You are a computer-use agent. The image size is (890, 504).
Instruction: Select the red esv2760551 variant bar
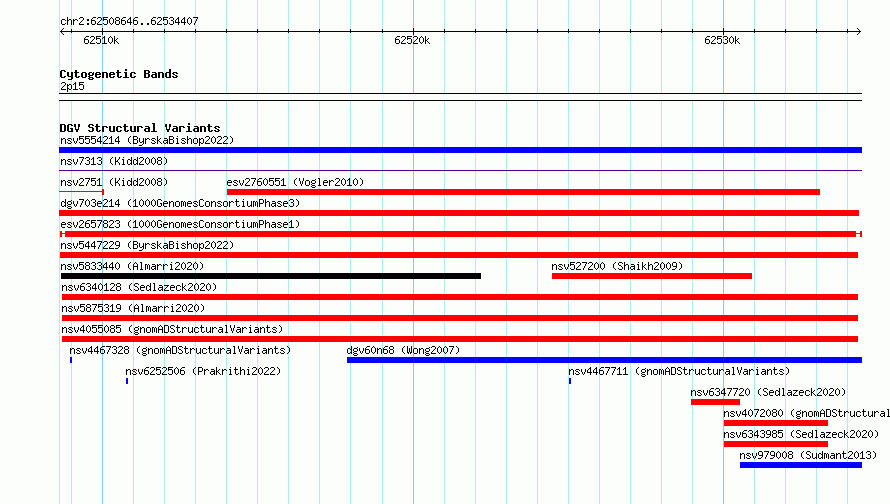click(x=523, y=192)
